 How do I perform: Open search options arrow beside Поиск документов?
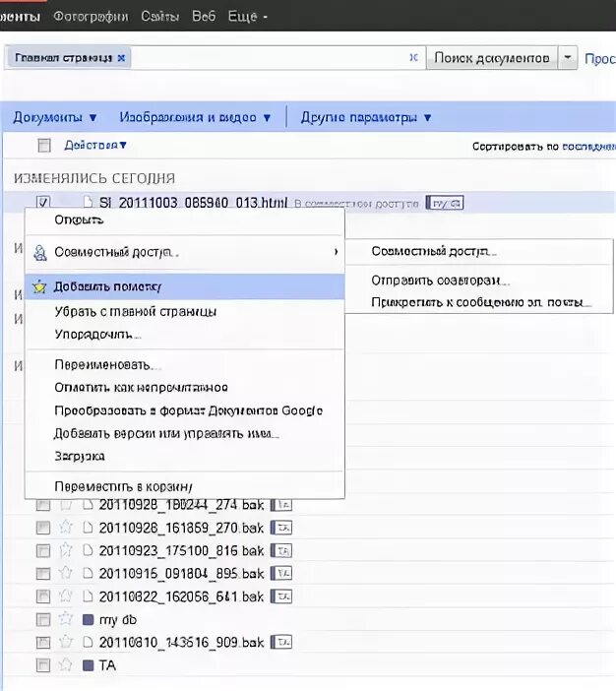568,58
